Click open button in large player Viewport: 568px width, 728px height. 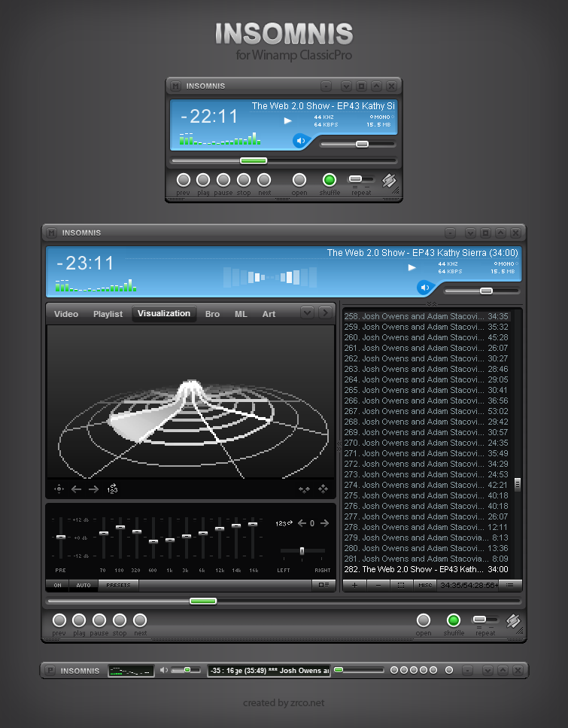[x=424, y=620]
